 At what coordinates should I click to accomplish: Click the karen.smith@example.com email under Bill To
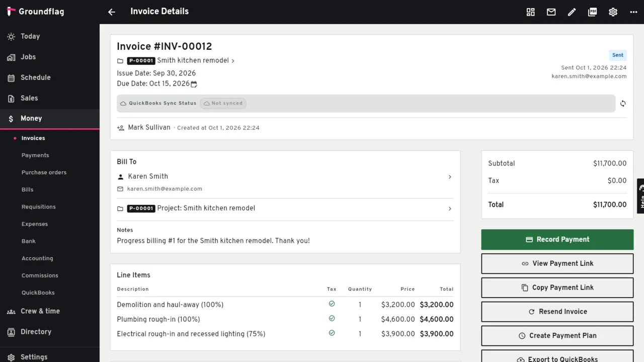click(x=165, y=189)
